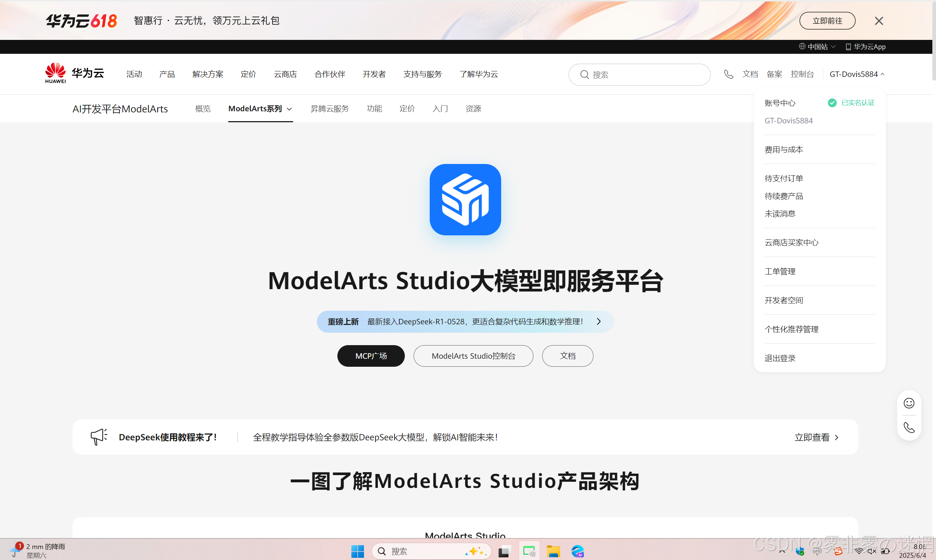Click the DeepSeek-R1-0528 announcement arrow

point(599,321)
